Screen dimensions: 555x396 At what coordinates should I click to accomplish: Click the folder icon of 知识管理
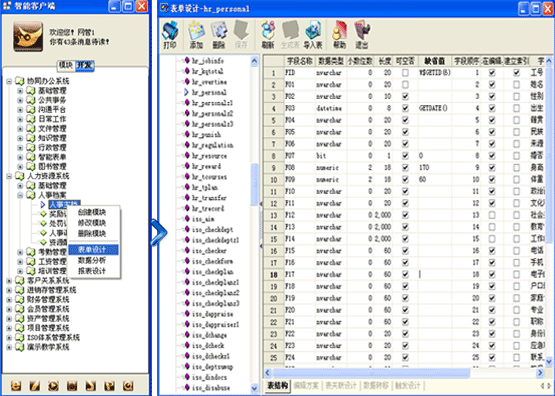pyautogui.click(x=31, y=138)
